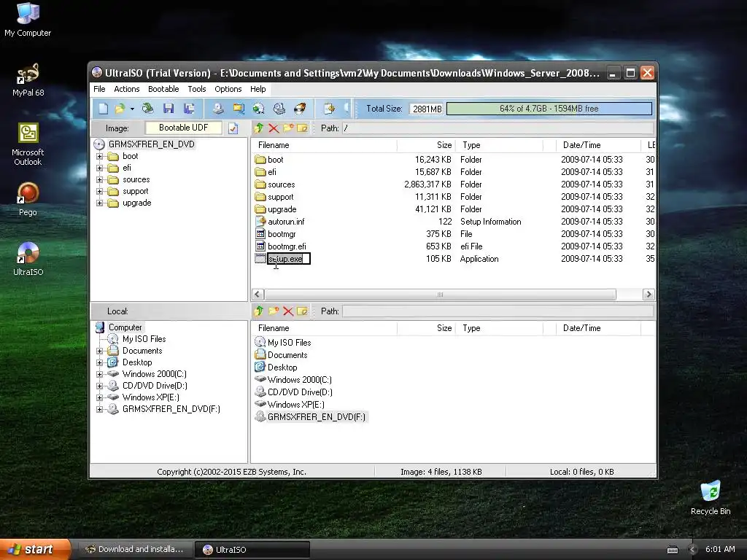
Task: Click the Total Size value field
Action: [426, 109]
